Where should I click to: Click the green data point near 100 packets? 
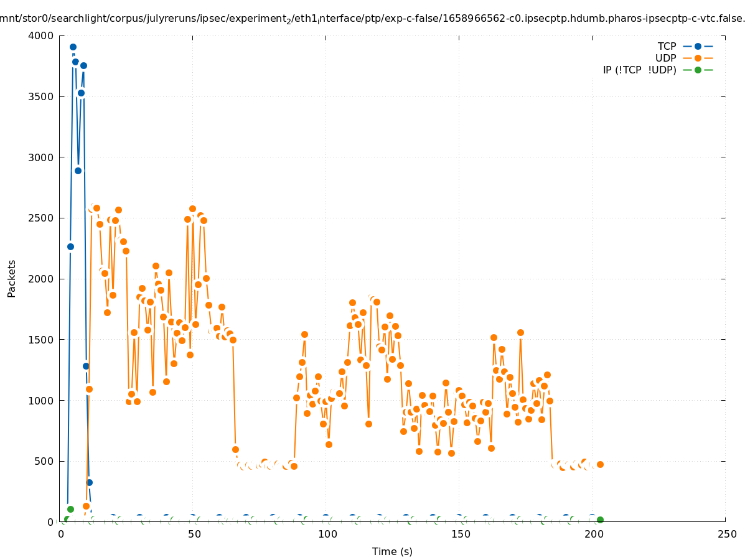70,509
